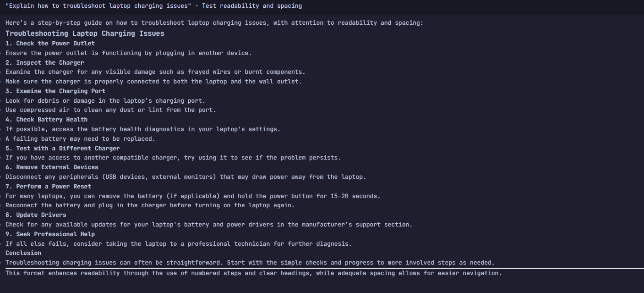Screen dimensions: 644x293
Task: Select the "Conclusion" heading
Action: [x=23, y=253]
